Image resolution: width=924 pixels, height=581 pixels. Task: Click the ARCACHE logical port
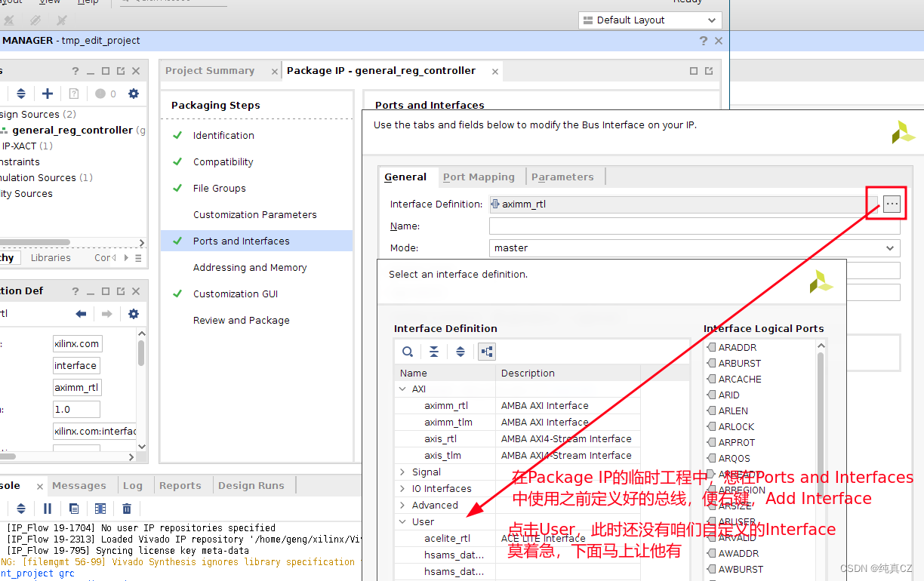[x=740, y=380]
